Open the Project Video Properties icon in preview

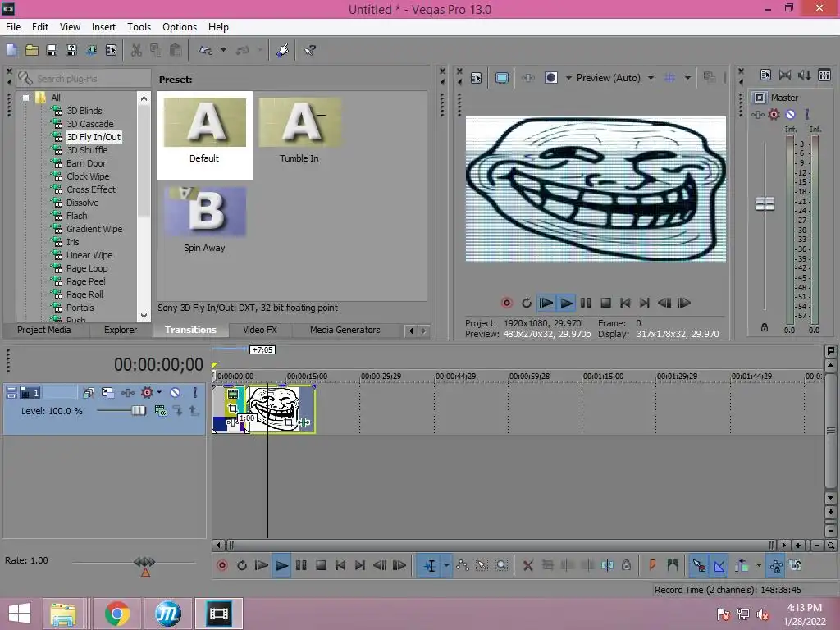coord(477,78)
